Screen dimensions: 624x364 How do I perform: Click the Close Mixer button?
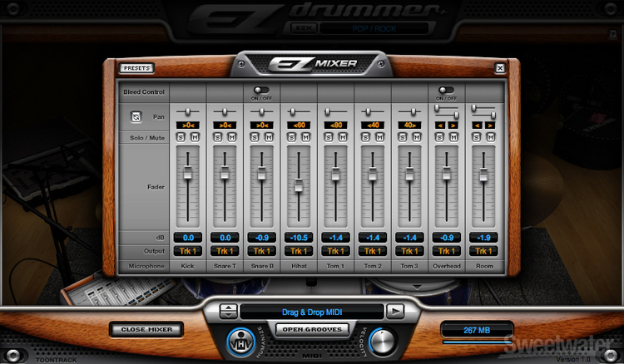pos(146,329)
